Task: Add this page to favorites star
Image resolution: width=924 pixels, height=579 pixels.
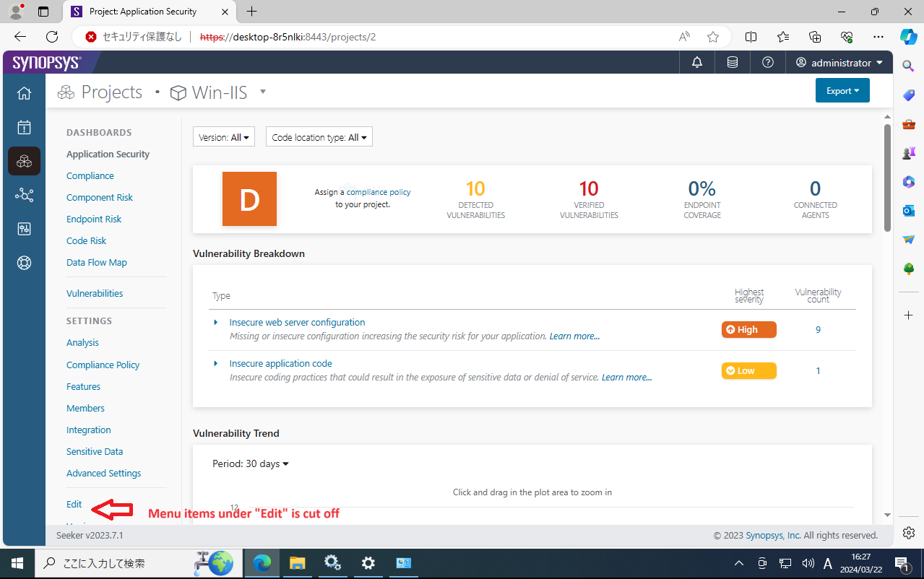Action: [x=713, y=37]
